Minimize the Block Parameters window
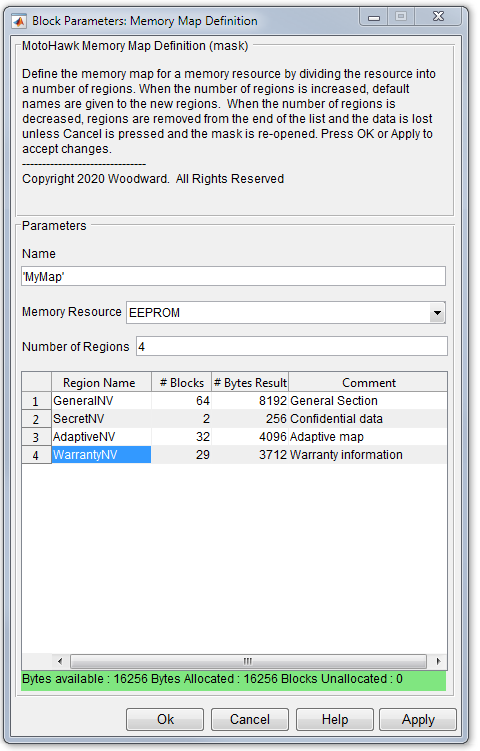 (374, 17)
